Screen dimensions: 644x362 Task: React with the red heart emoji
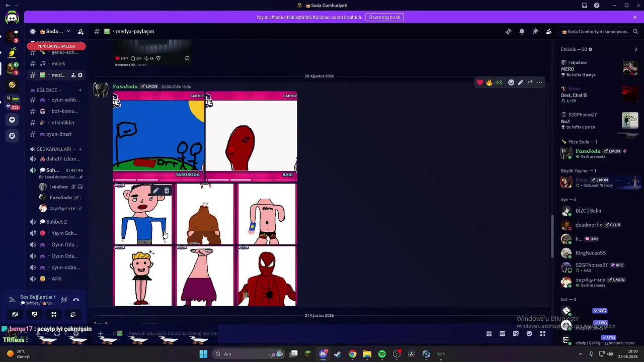(x=480, y=82)
